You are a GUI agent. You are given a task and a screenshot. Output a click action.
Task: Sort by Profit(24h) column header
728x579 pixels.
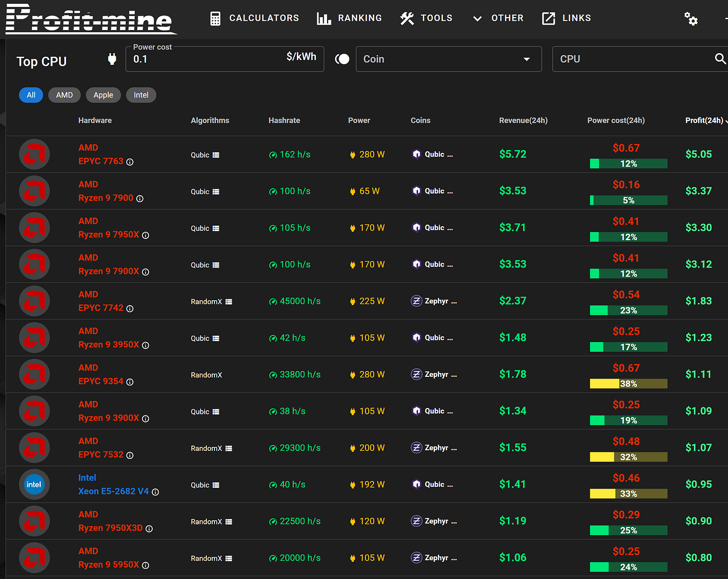(x=704, y=121)
